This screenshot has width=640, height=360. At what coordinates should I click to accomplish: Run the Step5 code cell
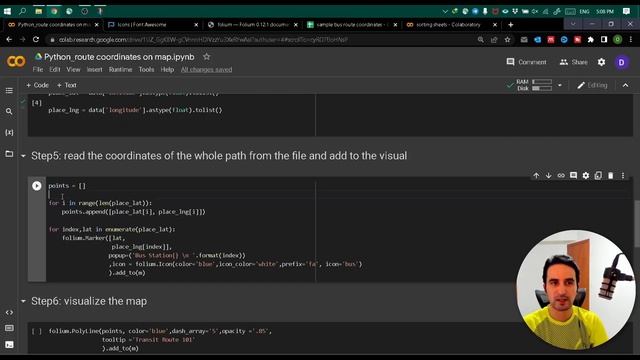(x=37, y=186)
